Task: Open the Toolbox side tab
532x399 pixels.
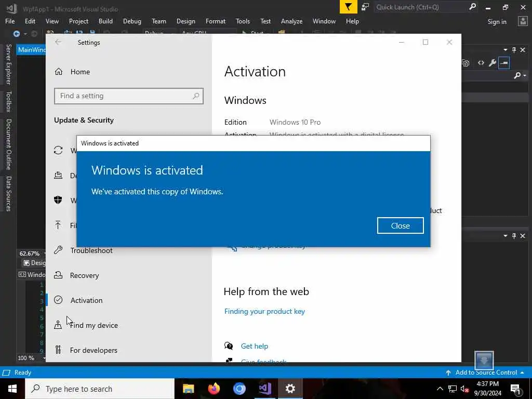Action: (x=8, y=101)
